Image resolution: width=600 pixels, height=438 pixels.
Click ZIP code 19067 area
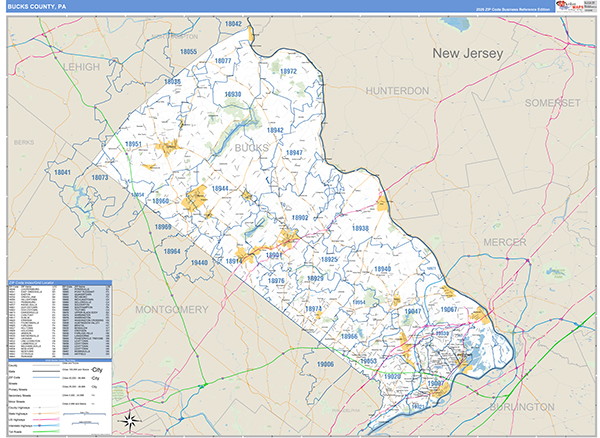pyautogui.click(x=449, y=310)
